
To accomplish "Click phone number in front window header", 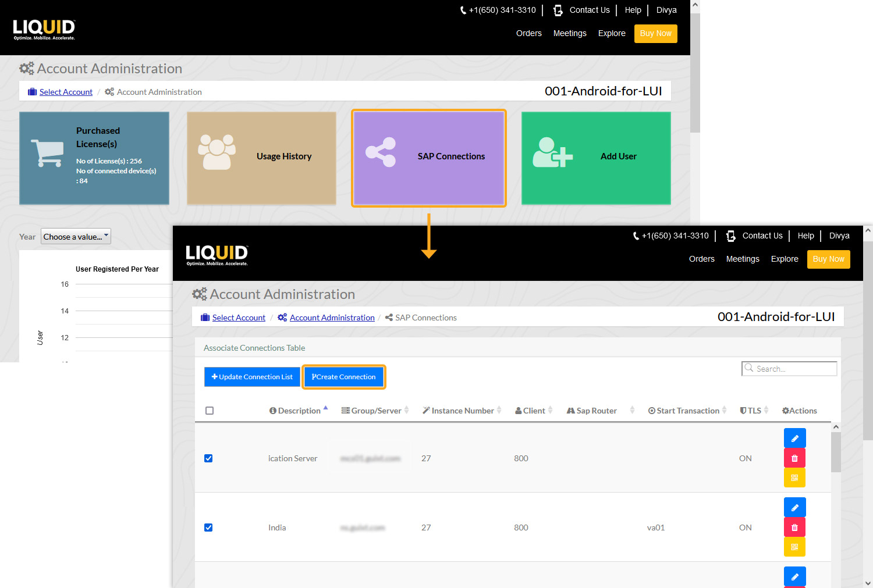I will pos(670,236).
